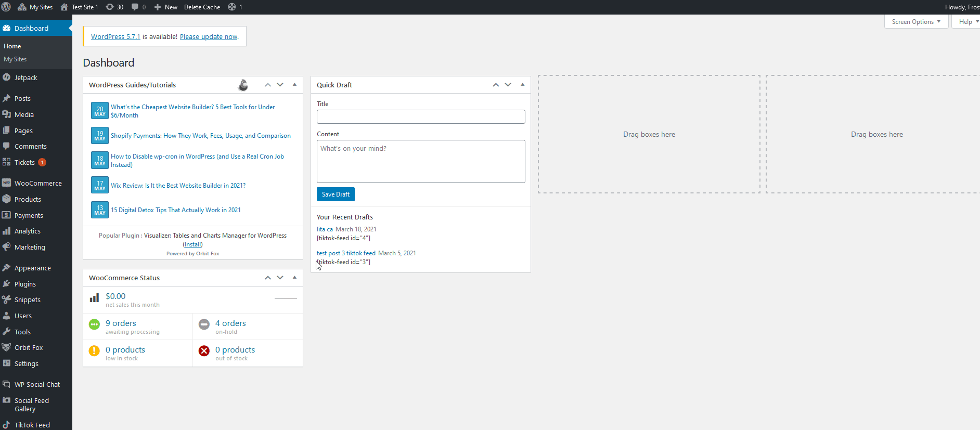Image resolution: width=980 pixels, height=430 pixels.
Task: Open Social Feed Gallery menu
Action: 31,405
